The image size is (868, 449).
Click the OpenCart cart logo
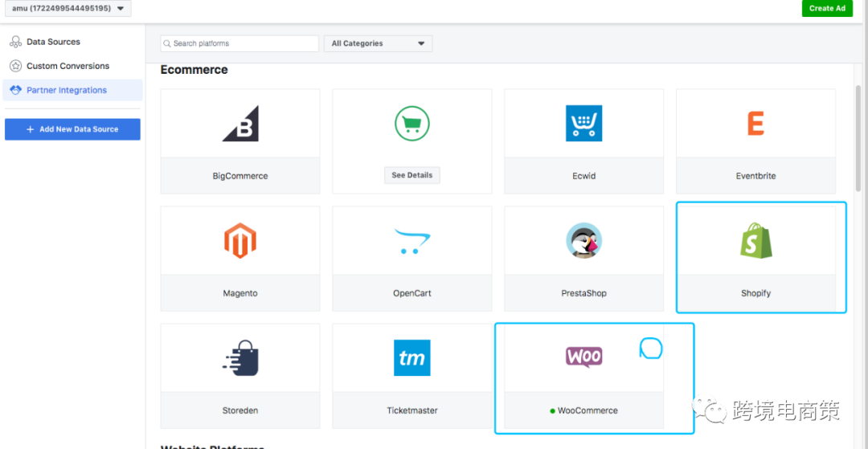(x=411, y=240)
